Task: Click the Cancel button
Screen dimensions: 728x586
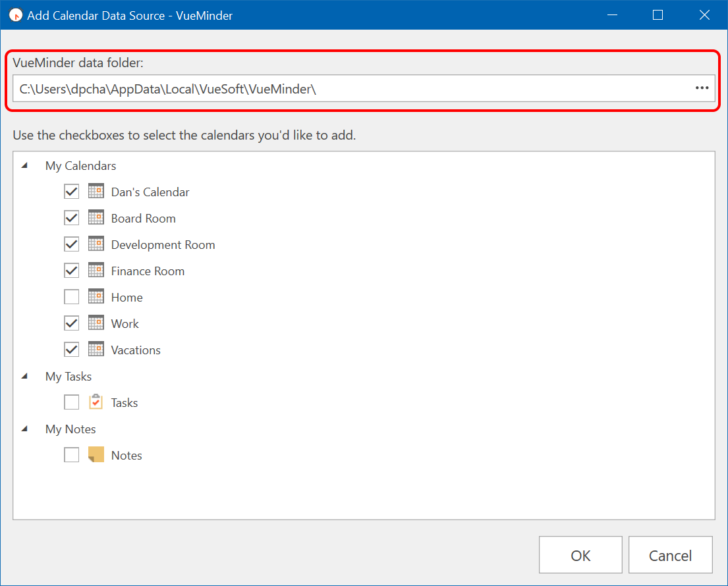Action: (x=670, y=556)
